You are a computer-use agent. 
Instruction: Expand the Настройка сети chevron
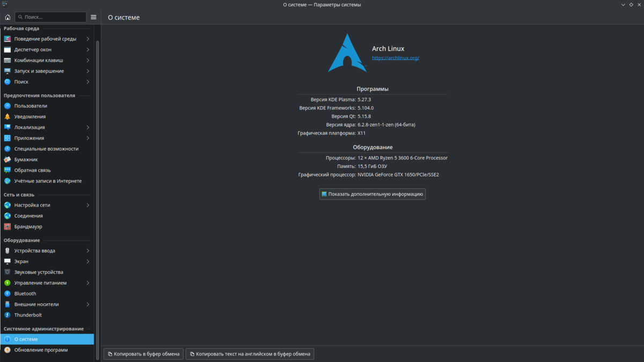point(88,205)
